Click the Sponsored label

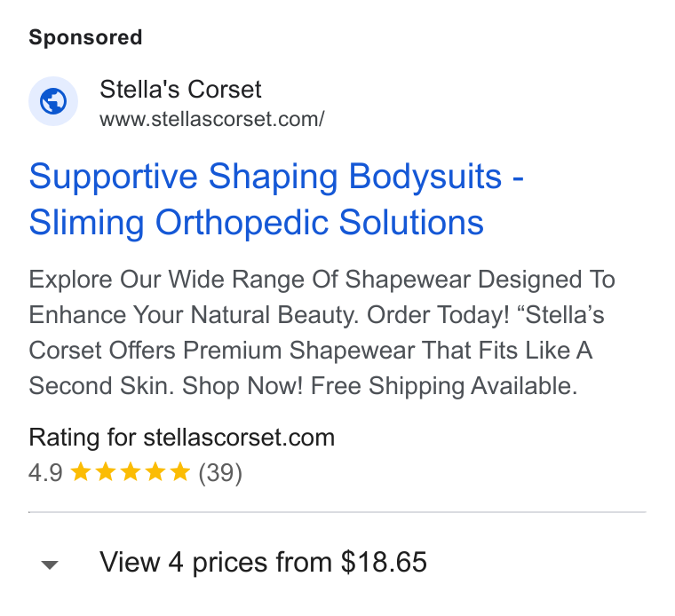(x=85, y=37)
